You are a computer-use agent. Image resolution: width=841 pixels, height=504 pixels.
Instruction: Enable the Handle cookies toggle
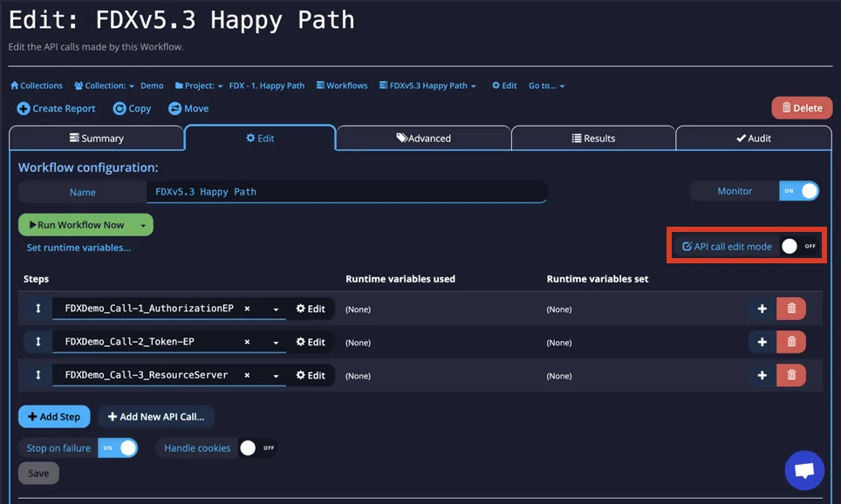(257, 447)
